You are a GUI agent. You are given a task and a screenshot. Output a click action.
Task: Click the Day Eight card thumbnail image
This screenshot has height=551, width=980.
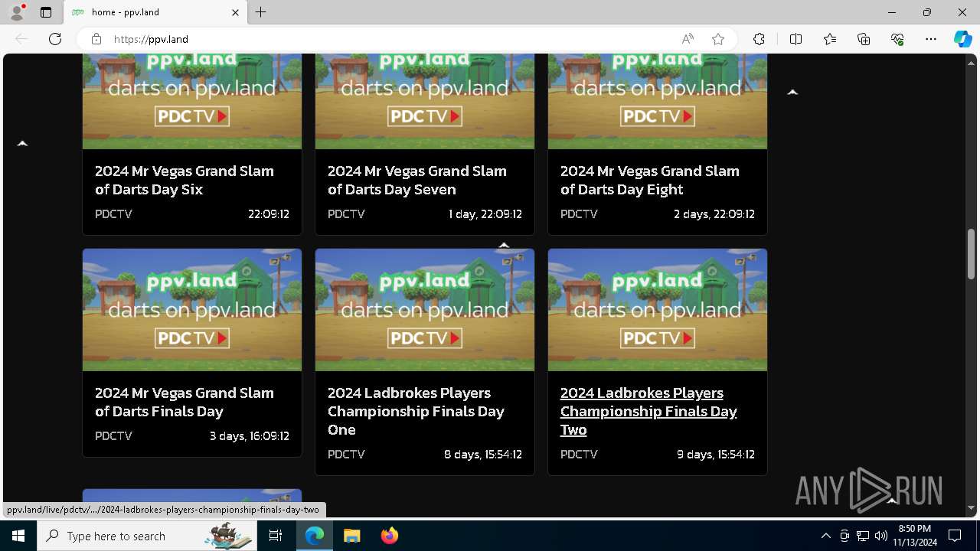658,101
